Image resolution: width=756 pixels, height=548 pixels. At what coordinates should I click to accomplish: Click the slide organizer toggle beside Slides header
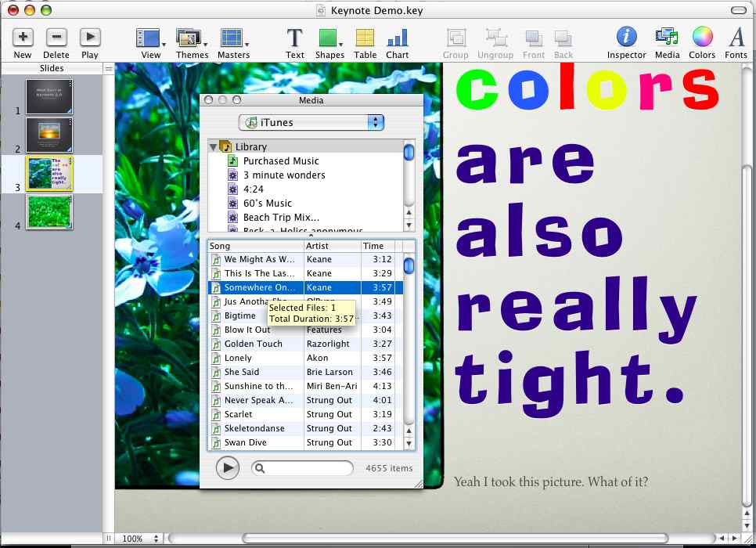point(109,69)
